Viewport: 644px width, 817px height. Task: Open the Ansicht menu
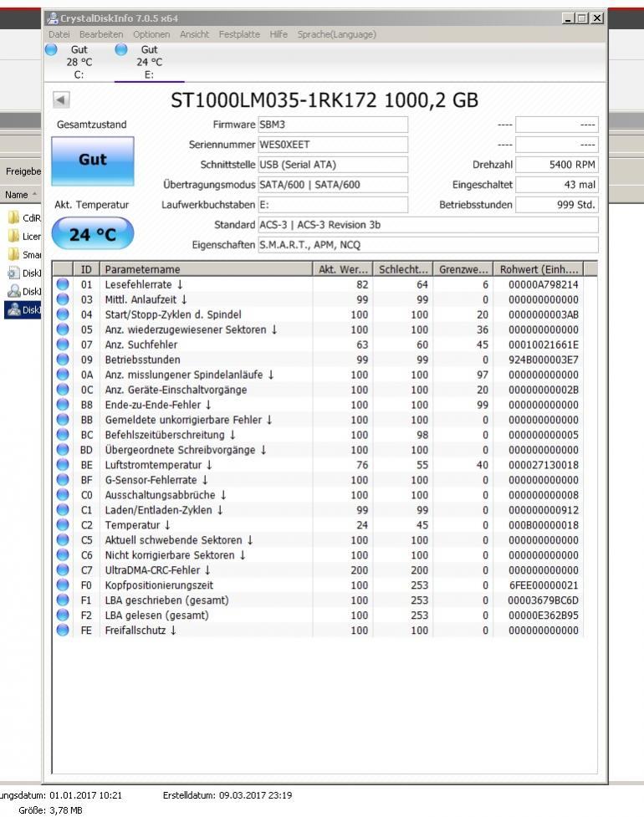194,34
